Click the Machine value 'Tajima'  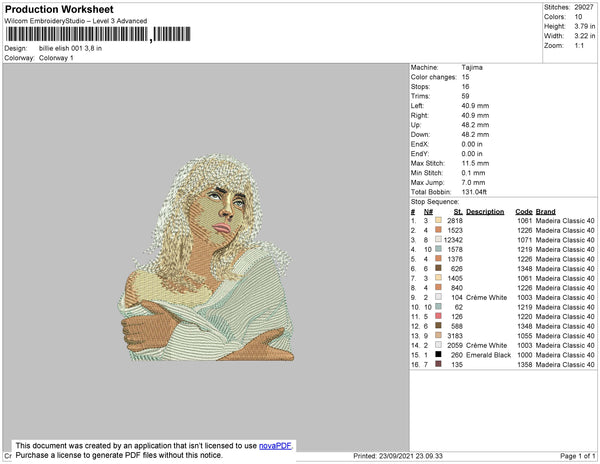(472, 67)
